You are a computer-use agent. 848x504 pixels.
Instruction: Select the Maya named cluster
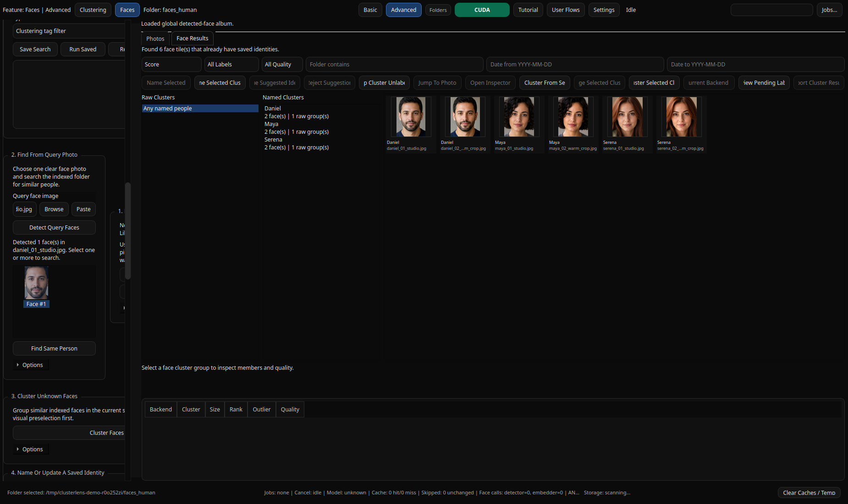pyautogui.click(x=297, y=128)
